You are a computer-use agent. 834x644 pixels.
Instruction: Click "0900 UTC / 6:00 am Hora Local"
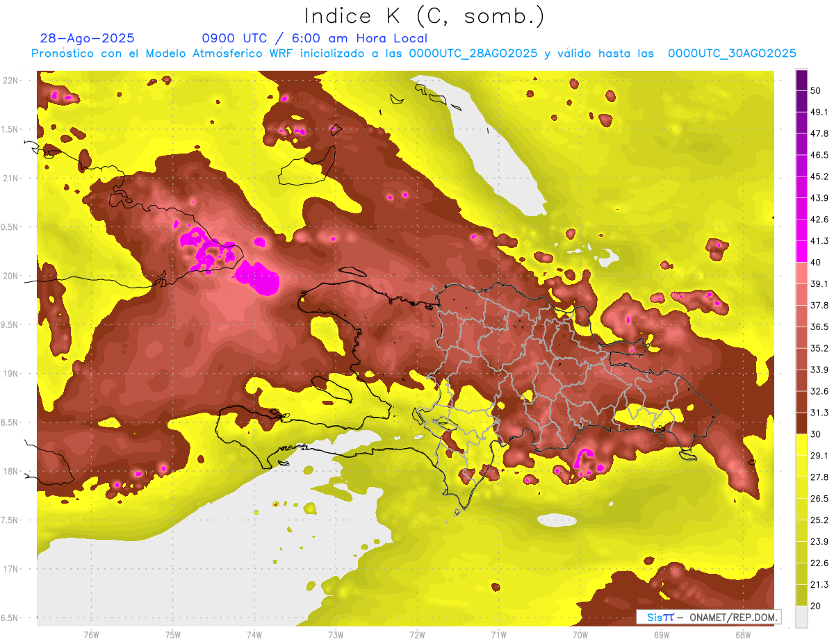[314, 39]
